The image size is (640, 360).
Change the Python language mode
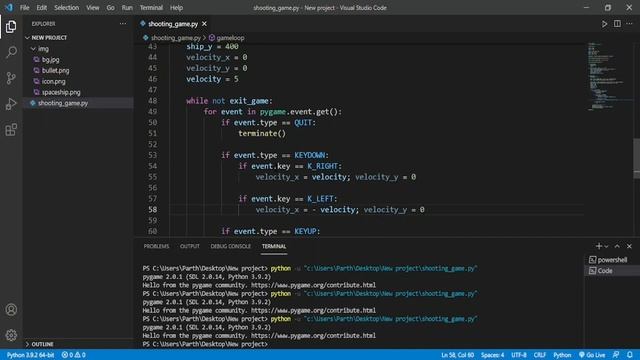(x=562, y=355)
